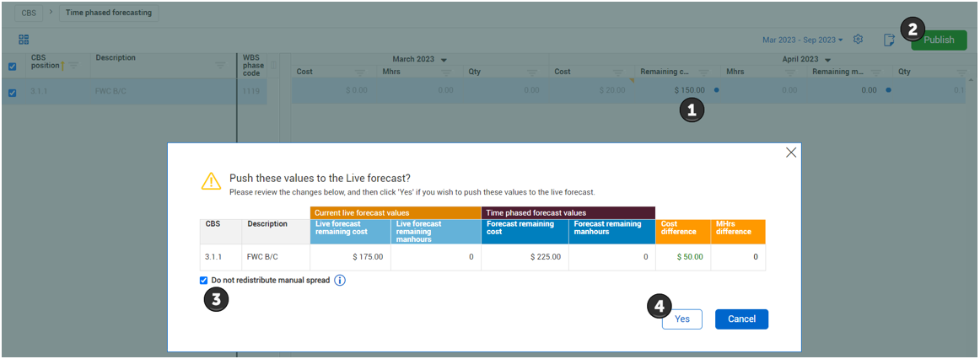This screenshot has height=359, width=980.
Task: Click the green Publish button
Action: [x=938, y=40]
